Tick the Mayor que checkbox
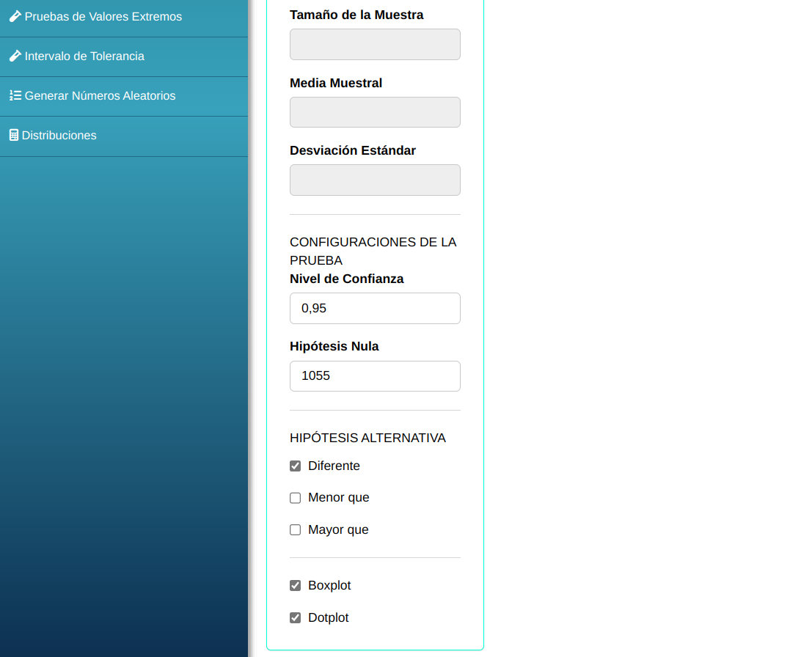 [x=296, y=530]
